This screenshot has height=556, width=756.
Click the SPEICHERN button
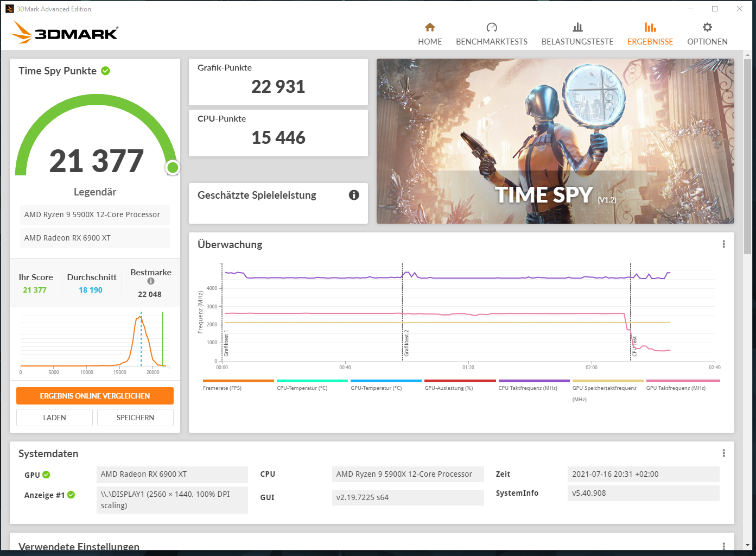pos(135,418)
